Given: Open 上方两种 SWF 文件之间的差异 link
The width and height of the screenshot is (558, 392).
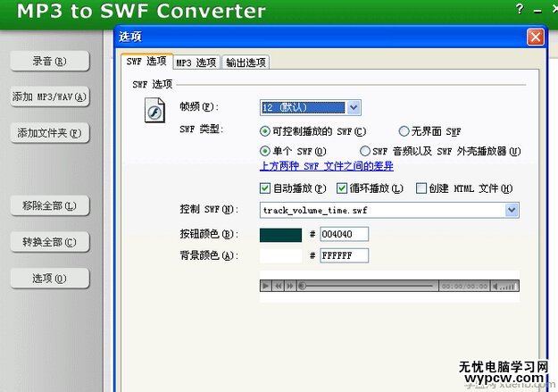Looking at the screenshot, I should 327,166.
